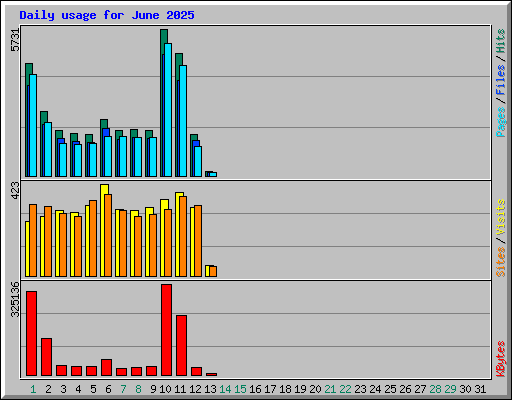Click day 1 on the x-axis
This screenshot has height=400, width=512.
click(x=33, y=389)
